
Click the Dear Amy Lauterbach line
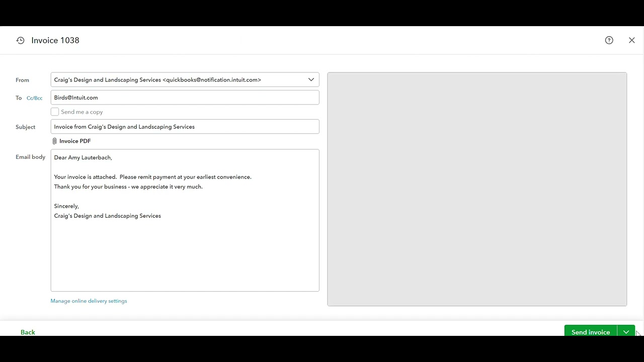83,157
